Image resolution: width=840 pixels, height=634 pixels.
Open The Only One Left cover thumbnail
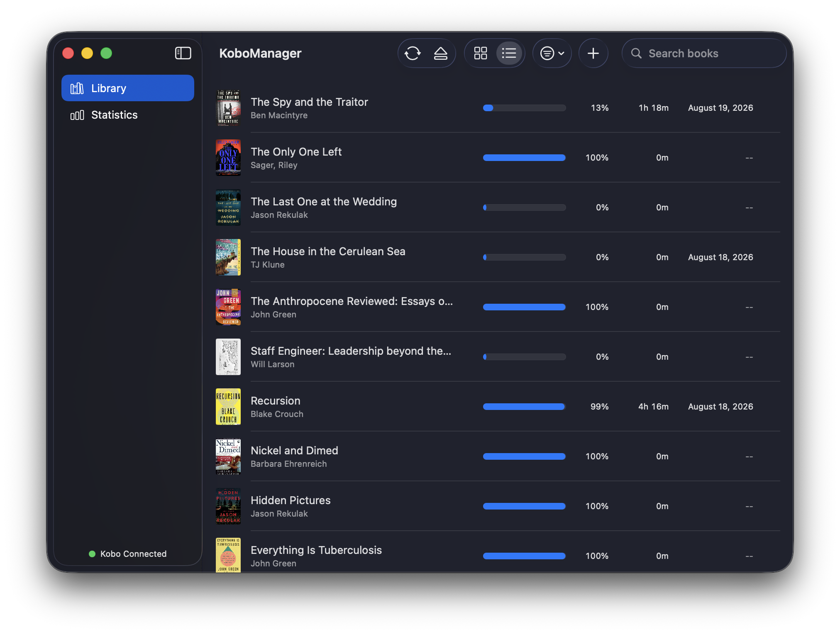click(x=228, y=158)
